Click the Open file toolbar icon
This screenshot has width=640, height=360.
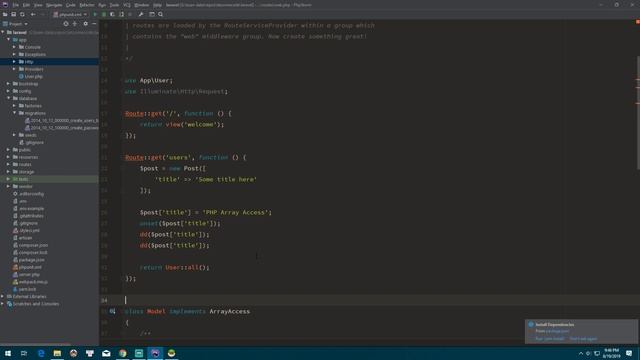[5, 14]
